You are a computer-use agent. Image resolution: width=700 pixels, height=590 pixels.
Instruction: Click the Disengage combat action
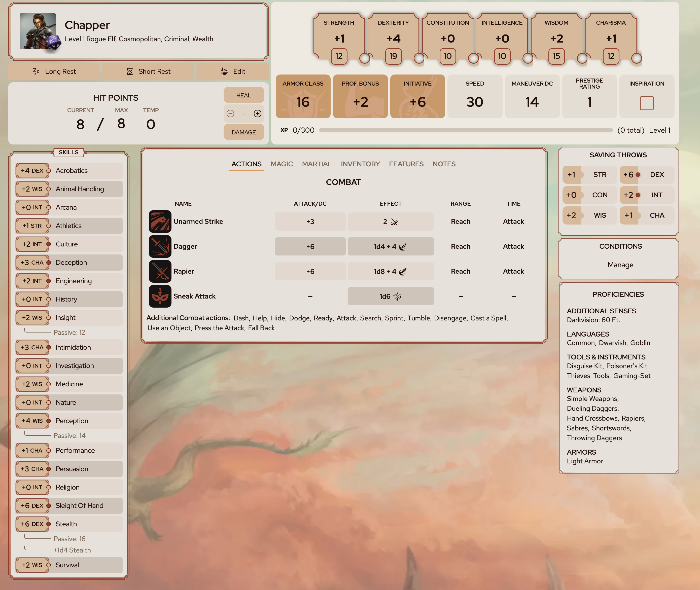click(450, 318)
